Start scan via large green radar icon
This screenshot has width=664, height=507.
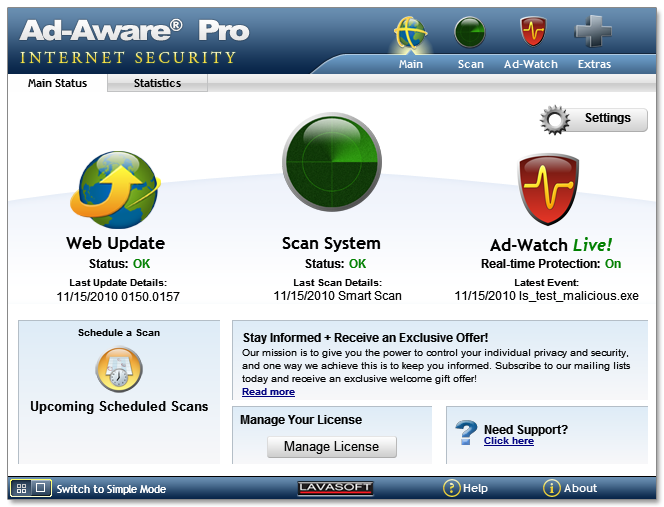click(x=332, y=162)
